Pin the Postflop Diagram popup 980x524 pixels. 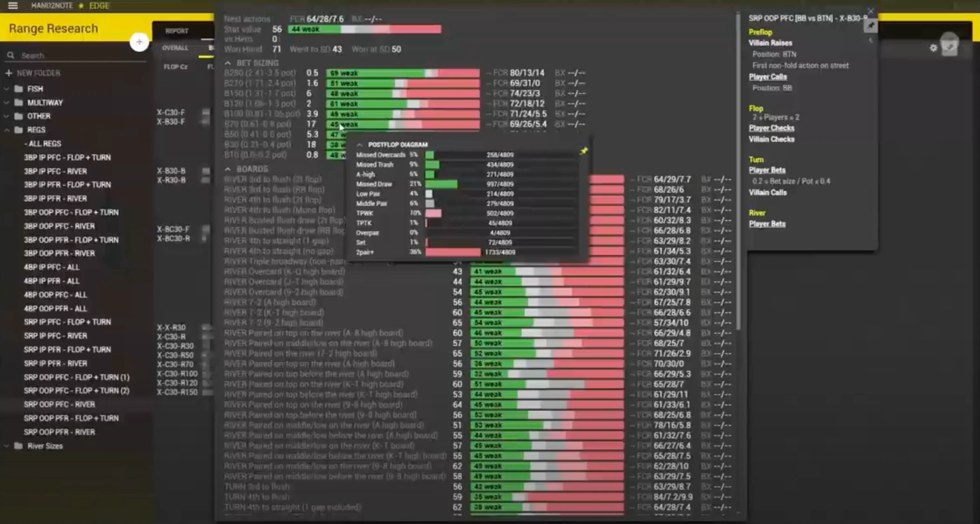click(584, 151)
